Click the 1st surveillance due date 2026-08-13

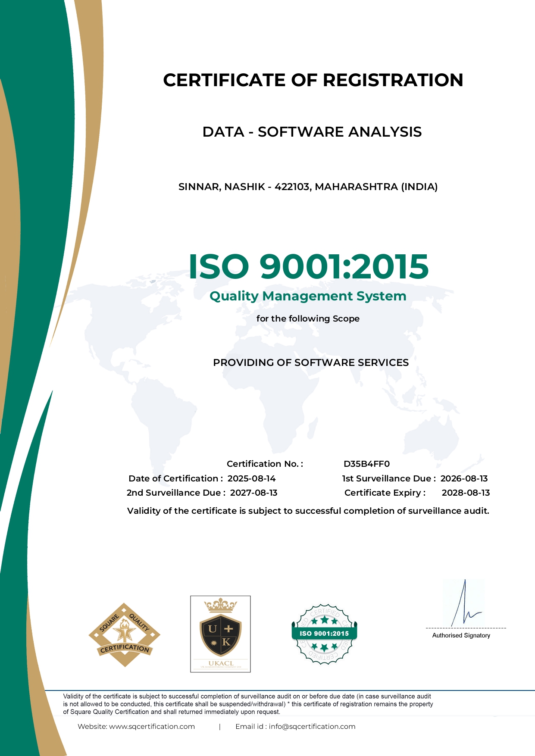click(x=464, y=478)
